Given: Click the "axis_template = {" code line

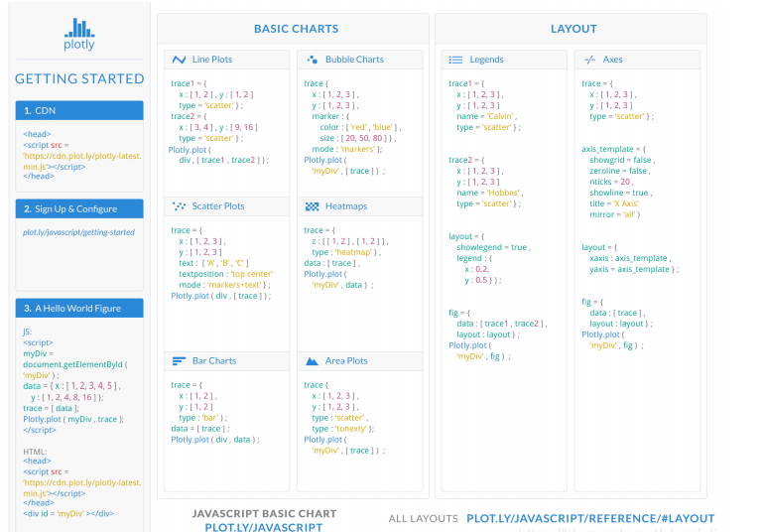Looking at the screenshot, I should [613, 149].
